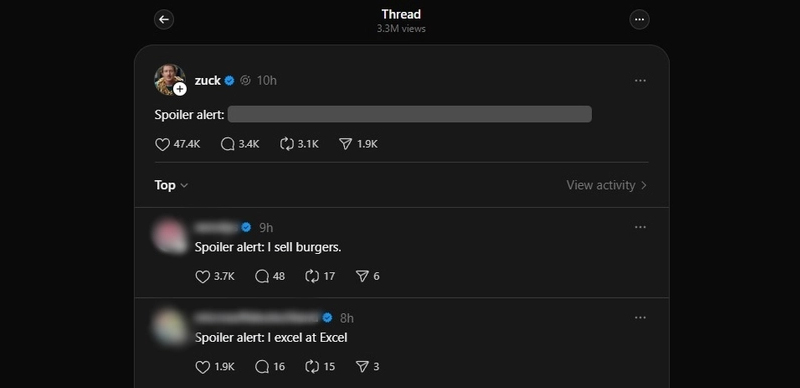Comment on the "I sell burgers" reply
800x388 pixels.
[x=262, y=277]
